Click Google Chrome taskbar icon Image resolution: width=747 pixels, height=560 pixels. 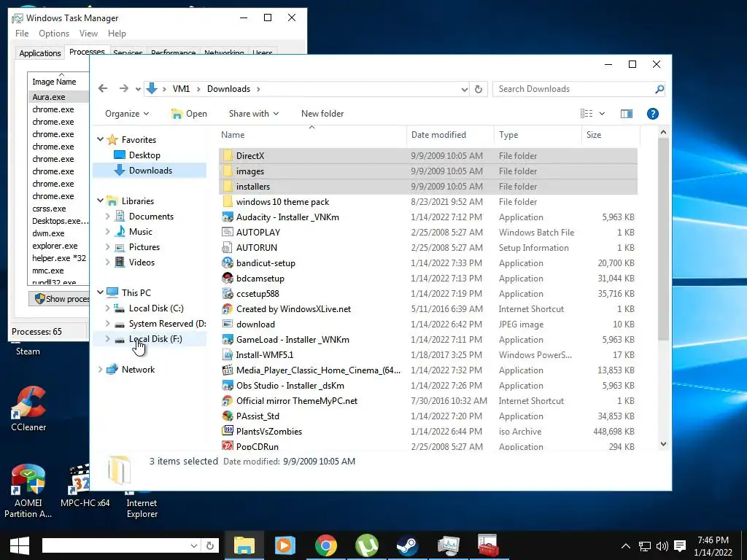click(326, 545)
